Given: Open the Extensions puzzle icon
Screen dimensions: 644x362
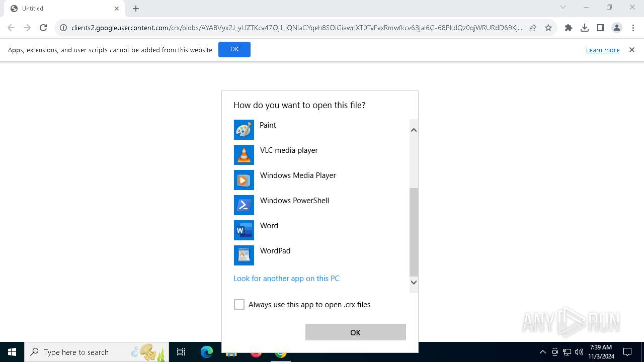Looking at the screenshot, I should point(569,28).
